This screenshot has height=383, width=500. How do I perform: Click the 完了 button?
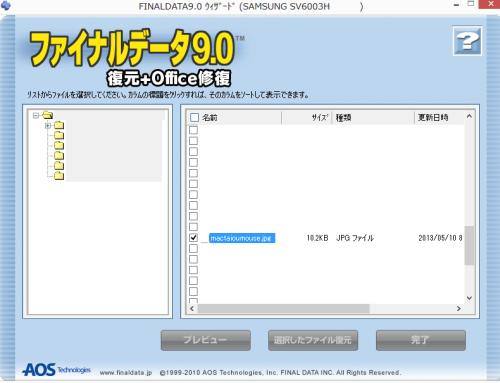(x=421, y=340)
